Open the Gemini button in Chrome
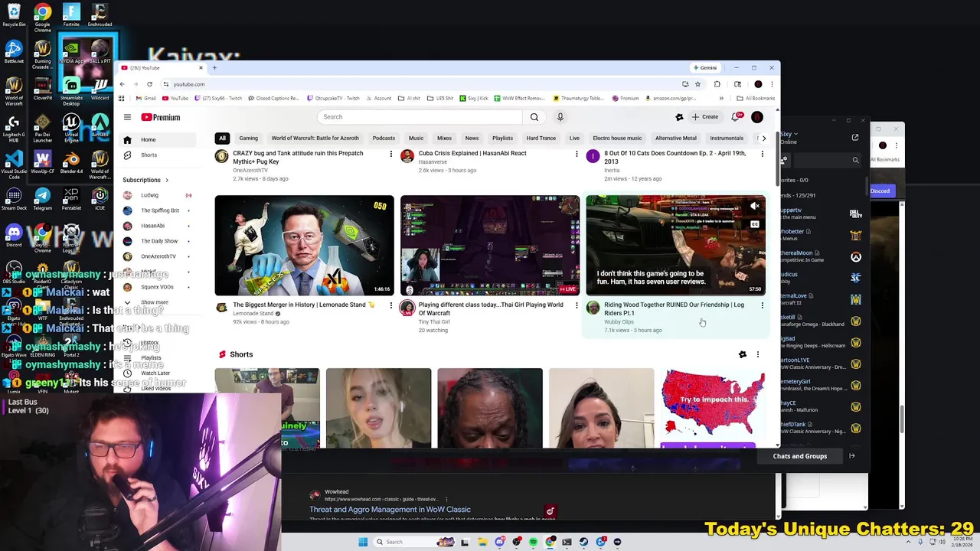This screenshot has width=980, height=551. pyautogui.click(x=704, y=67)
